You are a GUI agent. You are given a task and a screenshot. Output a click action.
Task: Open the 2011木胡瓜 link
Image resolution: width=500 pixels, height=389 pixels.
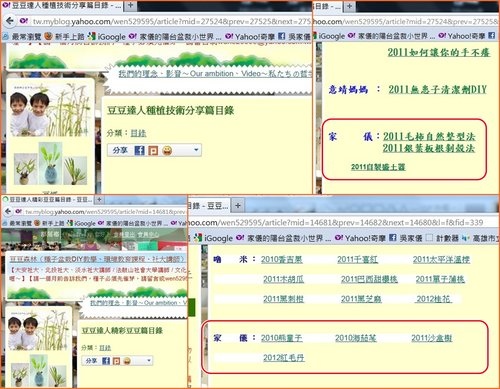pos(283,279)
